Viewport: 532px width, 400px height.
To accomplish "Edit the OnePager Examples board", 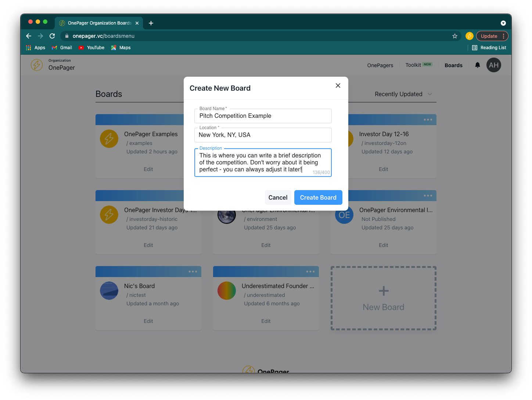I will (148, 169).
